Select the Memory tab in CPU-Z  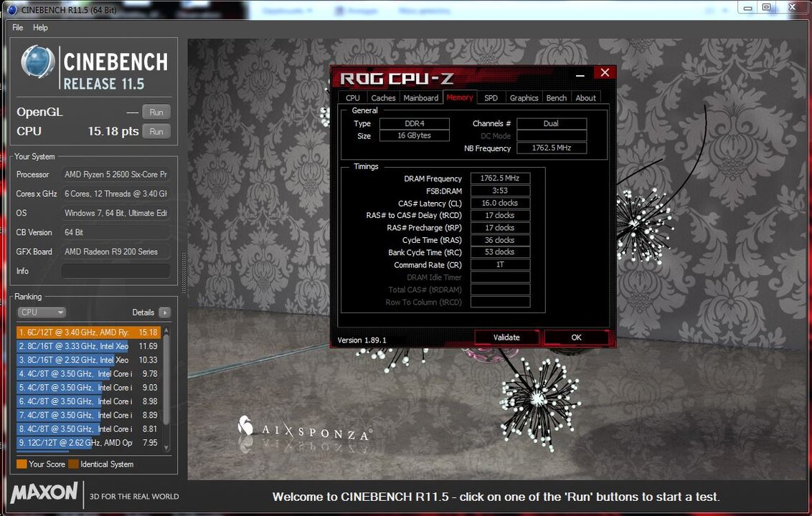click(x=459, y=97)
